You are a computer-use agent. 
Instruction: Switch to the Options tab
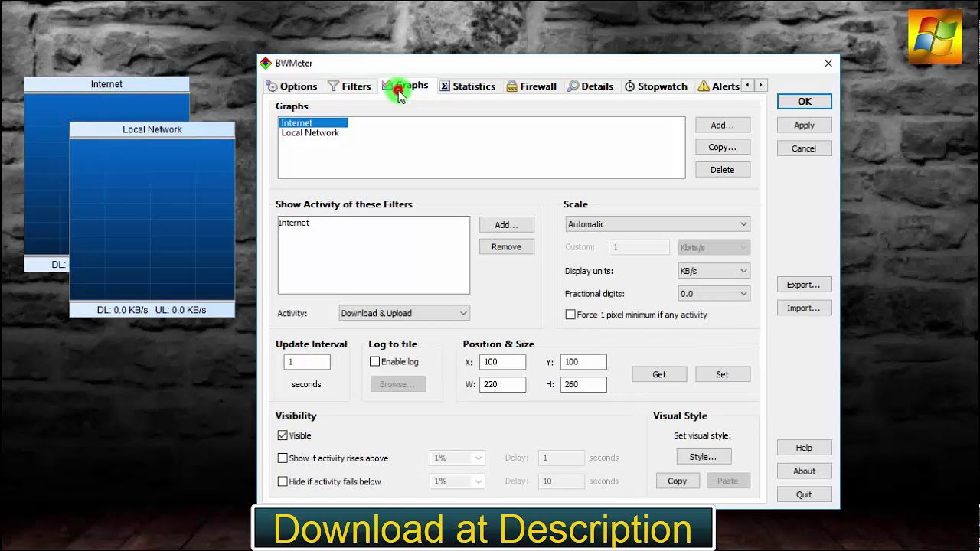click(x=291, y=86)
